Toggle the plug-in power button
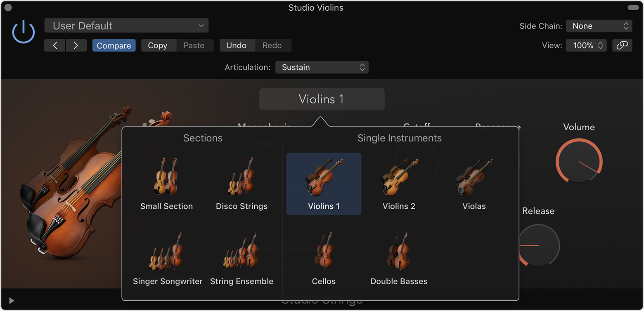644x311 pixels. (x=24, y=32)
